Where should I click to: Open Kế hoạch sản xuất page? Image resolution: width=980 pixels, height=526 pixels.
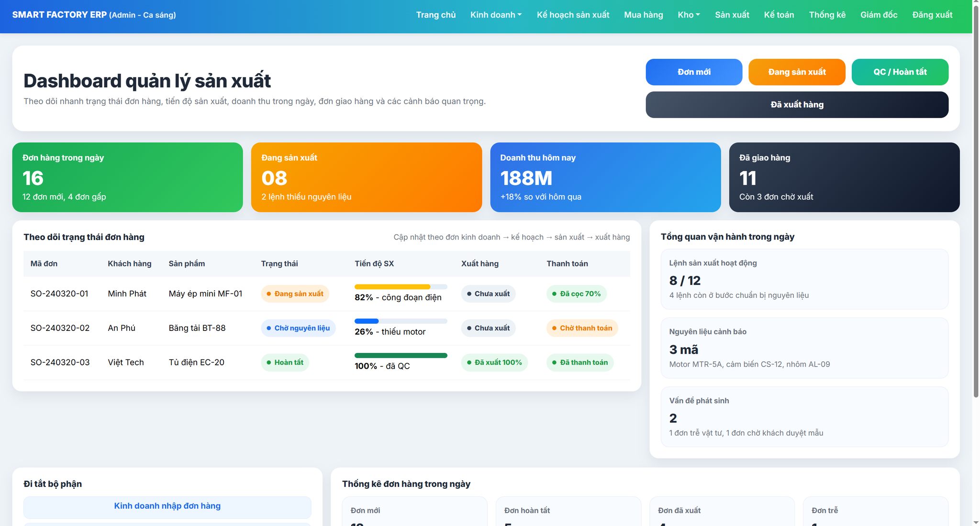573,15
